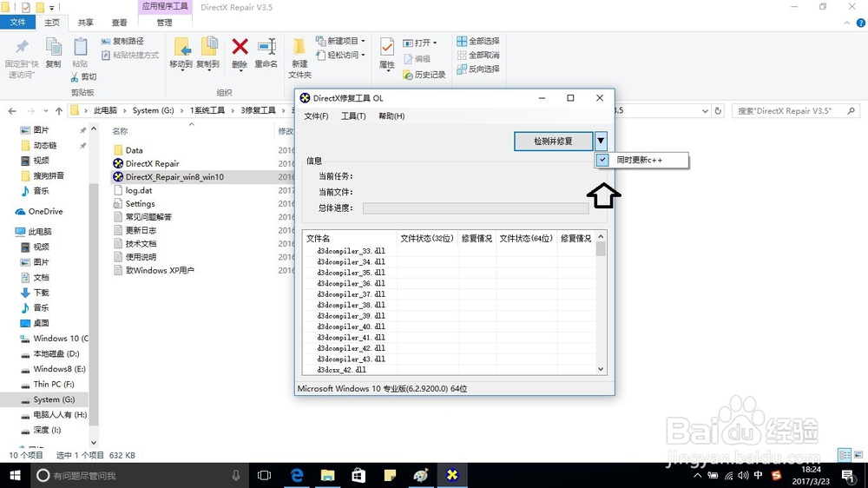Click the Copy icon in ribbon
The width and height of the screenshot is (868, 488).
tap(53, 48)
